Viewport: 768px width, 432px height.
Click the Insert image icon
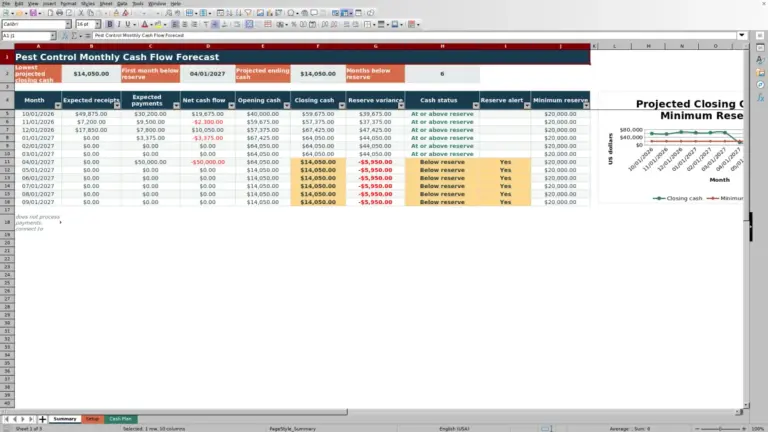click(260, 13)
